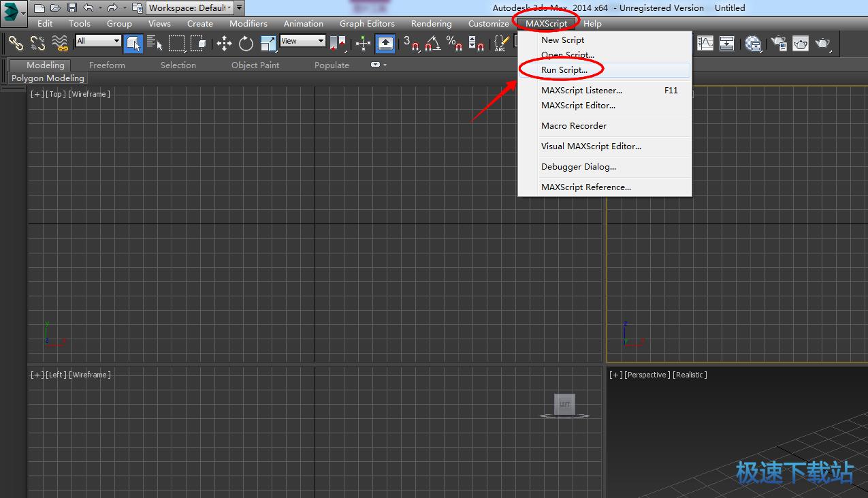The width and height of the screenshot is (868, 498).
Task: Click the Polygon Modeling panel label
Action: point(48,78)
